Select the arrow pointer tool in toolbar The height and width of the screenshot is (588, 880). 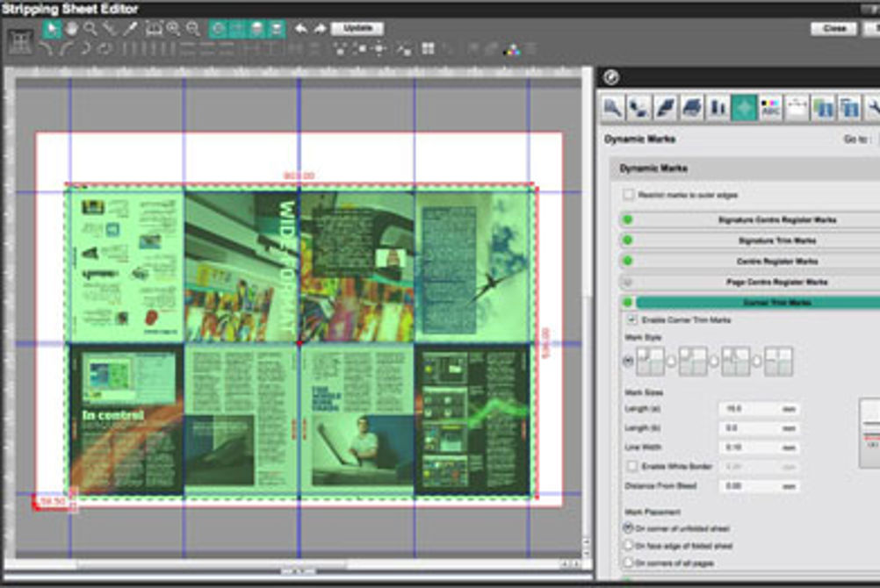coord(52,29)
